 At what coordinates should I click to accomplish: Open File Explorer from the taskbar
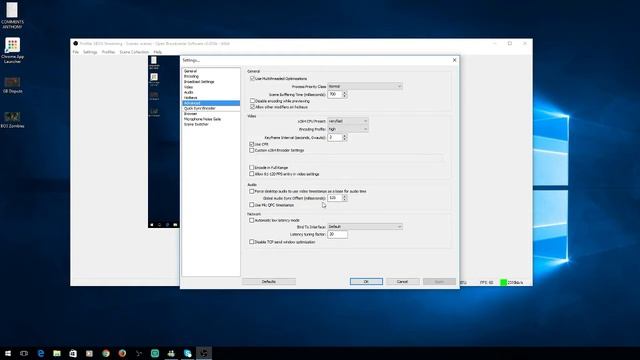click(57, 353)
